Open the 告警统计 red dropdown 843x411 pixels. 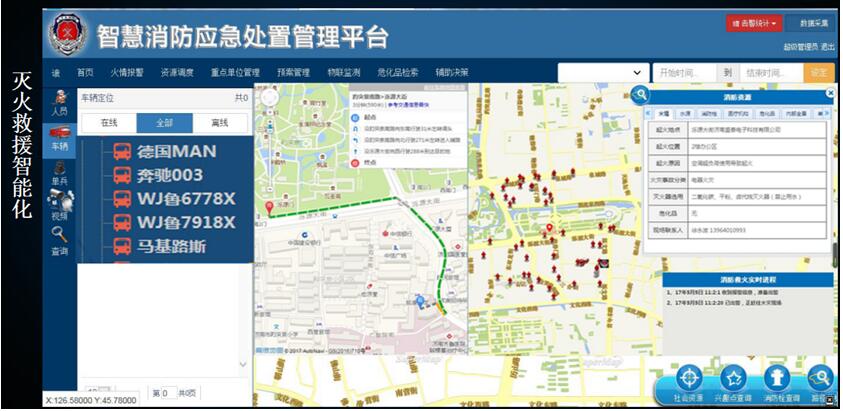point(753,22)
